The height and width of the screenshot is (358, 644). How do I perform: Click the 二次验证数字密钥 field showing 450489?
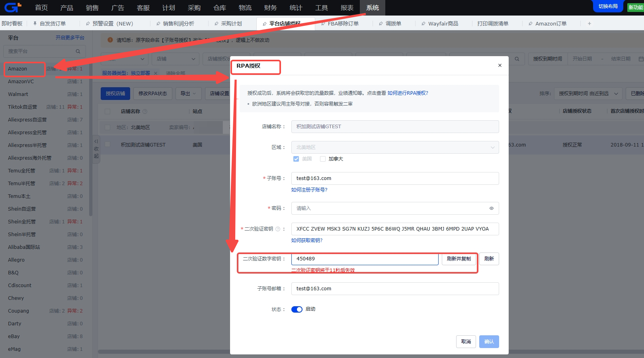[365, 259]
